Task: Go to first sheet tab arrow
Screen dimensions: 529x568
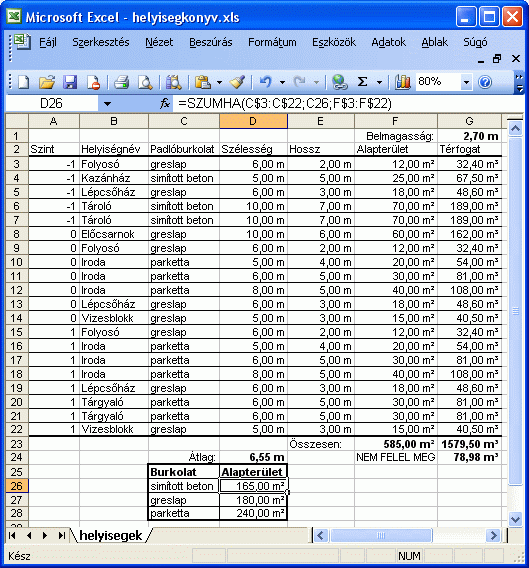Action: pos(12,535)
